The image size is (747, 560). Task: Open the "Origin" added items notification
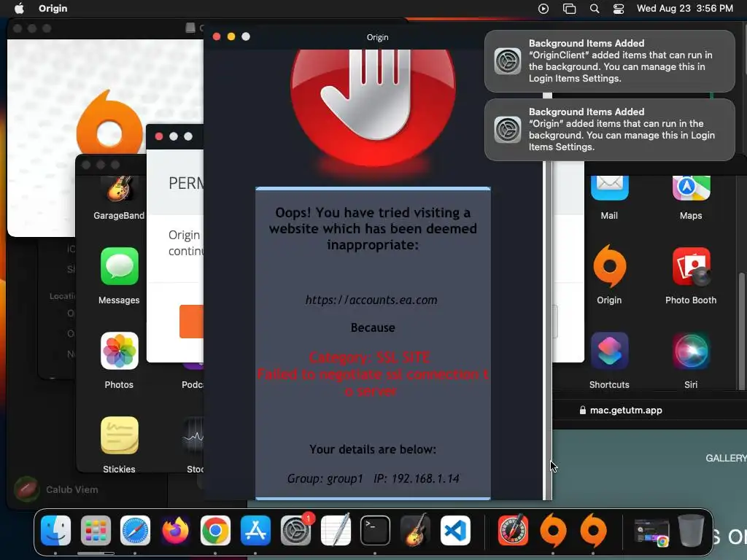pos(609,130)
